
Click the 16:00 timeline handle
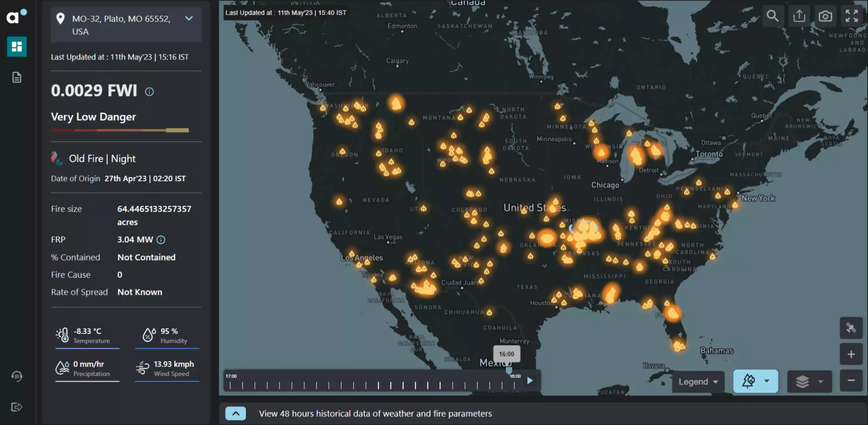[509, 371]
